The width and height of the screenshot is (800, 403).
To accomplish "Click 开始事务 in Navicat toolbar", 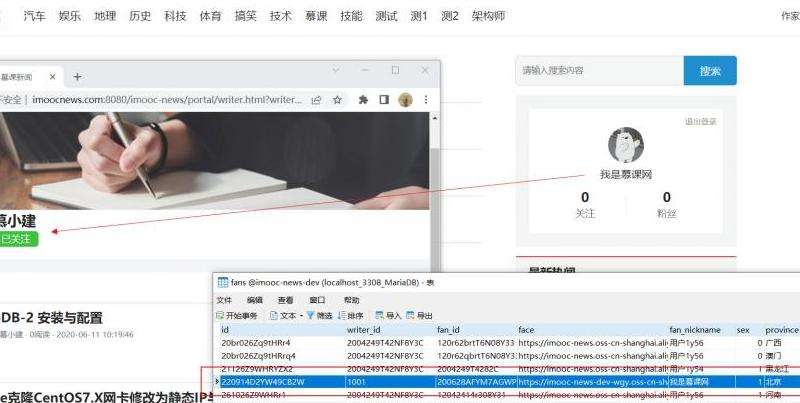I will [237, 315].
